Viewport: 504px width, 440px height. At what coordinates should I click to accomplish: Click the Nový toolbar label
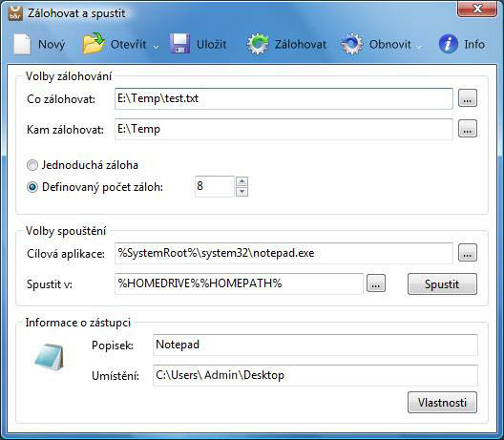pos(52,44)
